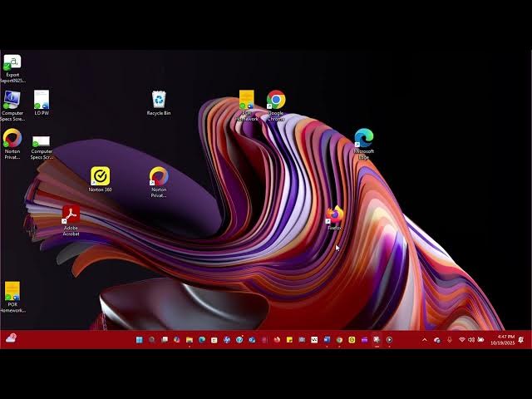The height and width of the screenshot is (399, 532).
Task: Select the Firefox desktop shortcut
Action: click(334, 215)
